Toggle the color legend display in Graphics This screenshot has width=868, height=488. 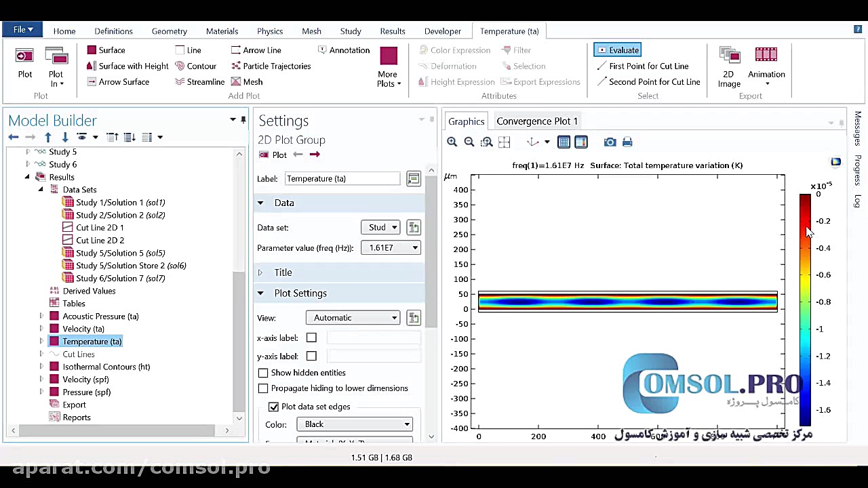click(x=581, y=142)
